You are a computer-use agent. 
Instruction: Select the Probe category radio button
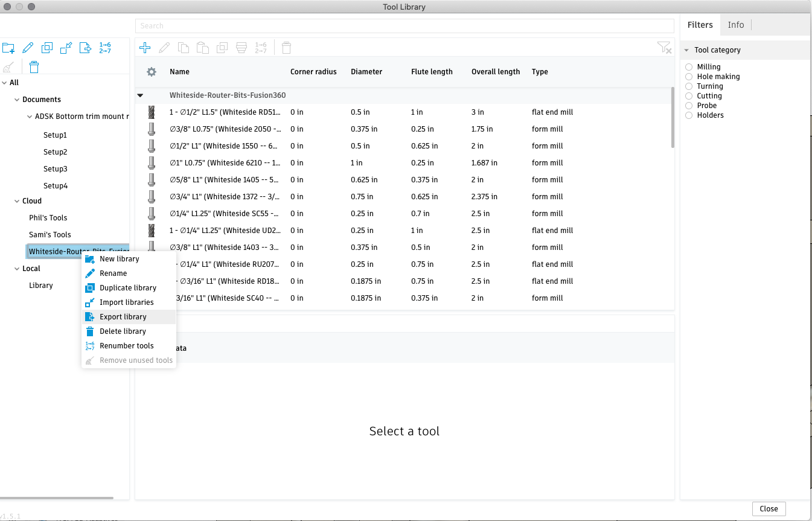point(689,106)
